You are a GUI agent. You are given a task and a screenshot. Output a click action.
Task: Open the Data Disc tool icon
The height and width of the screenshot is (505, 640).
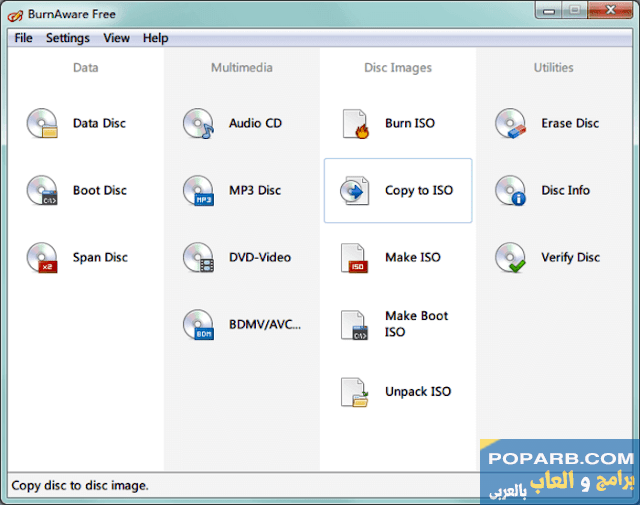click(42, 124)
